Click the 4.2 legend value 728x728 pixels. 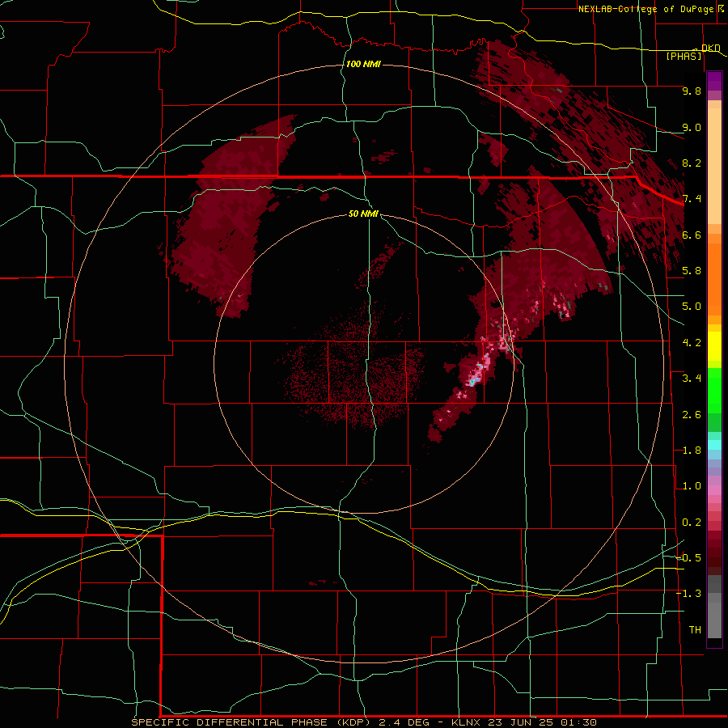pyautogui.click(x=692, y=343)
